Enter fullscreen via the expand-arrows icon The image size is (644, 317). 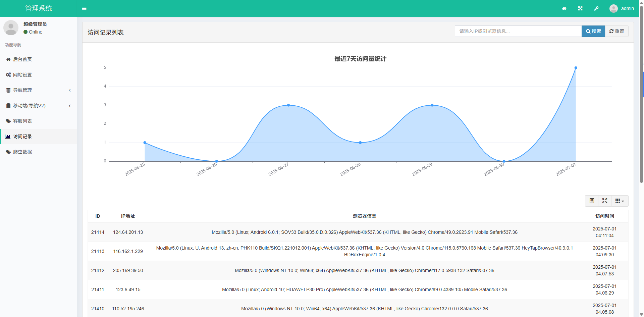580,8
